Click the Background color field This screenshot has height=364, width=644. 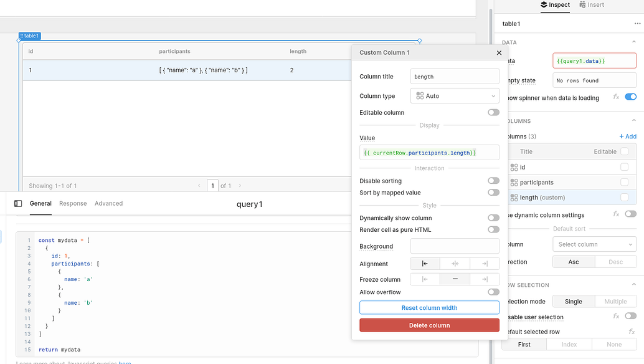454,246
